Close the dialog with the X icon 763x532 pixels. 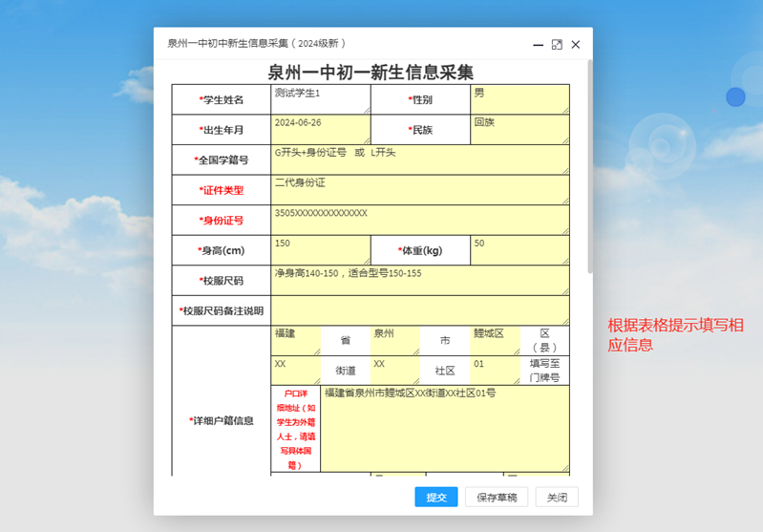tap(576, 45)
